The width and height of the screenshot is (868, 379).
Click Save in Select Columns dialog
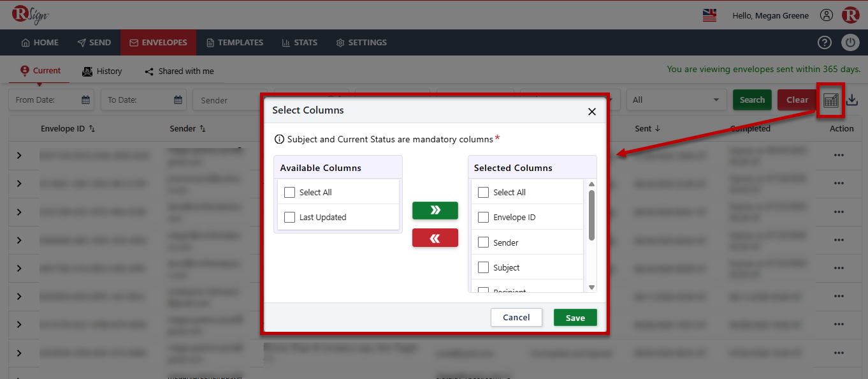coord(575,318)
